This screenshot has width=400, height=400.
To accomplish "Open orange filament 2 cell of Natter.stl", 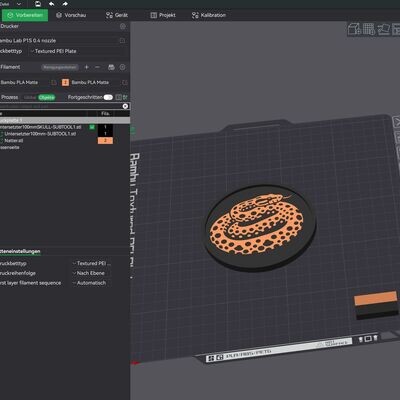I will click(x=105, y=141).
